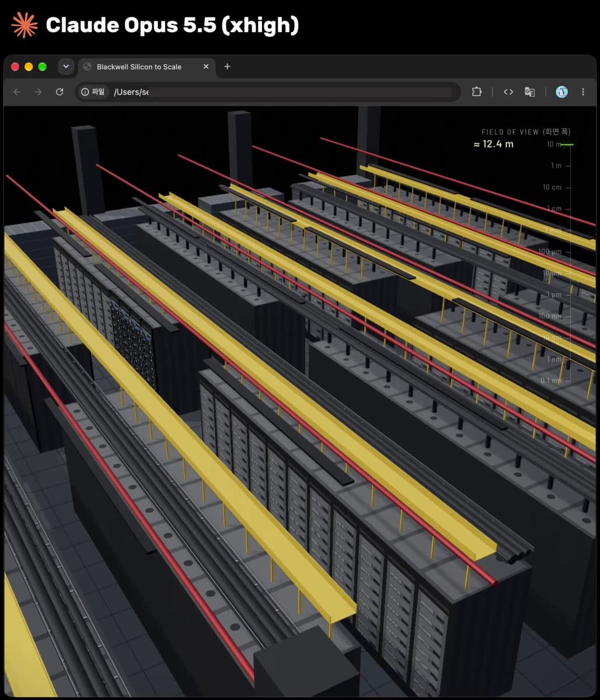Go forward with the browser forward arrow
The width and height of the screenshot is (600, 700).
(38, 92)
